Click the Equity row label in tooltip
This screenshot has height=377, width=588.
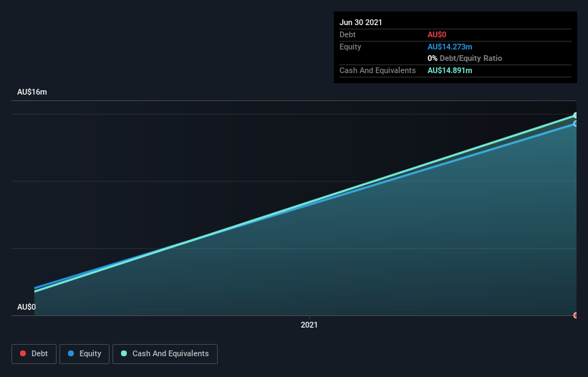[350, 47]
